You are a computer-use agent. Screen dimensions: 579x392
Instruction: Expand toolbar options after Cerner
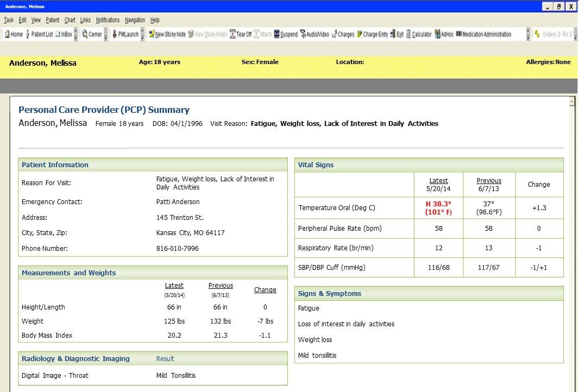(105, 34)
